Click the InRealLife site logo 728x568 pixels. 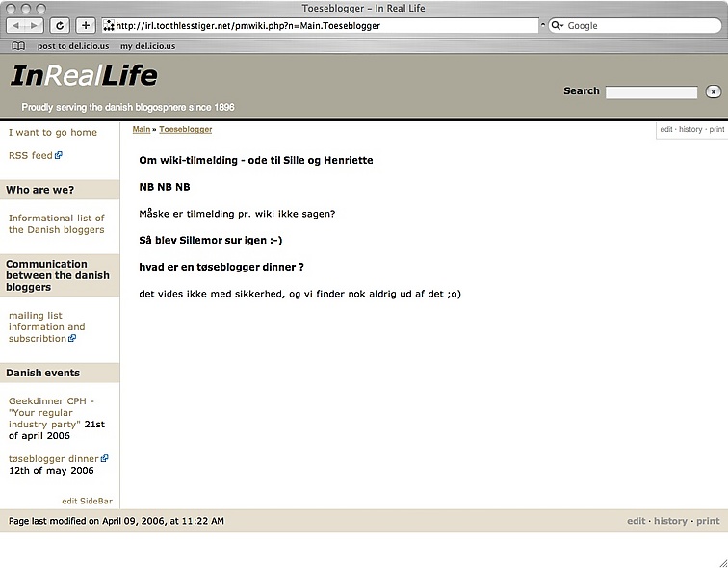pyautogui.click(x=84, y=76)
